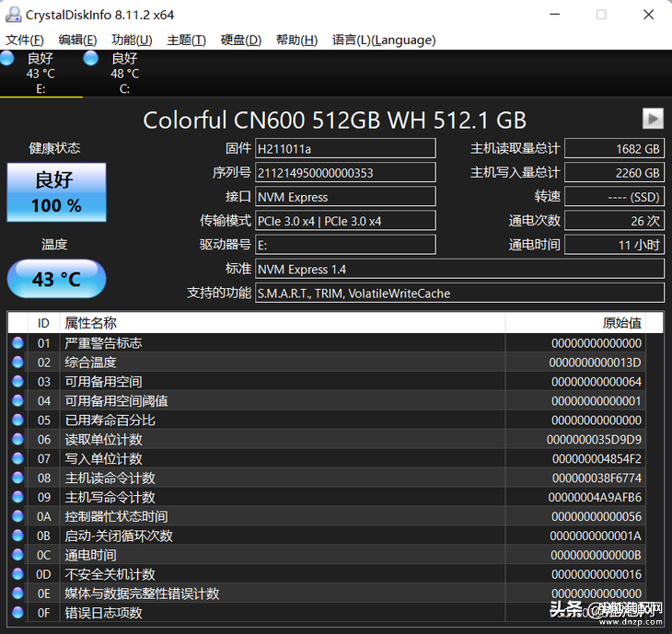Select raw value 0000000000056
Screen dimensions: 672x634
pos(597,516)
